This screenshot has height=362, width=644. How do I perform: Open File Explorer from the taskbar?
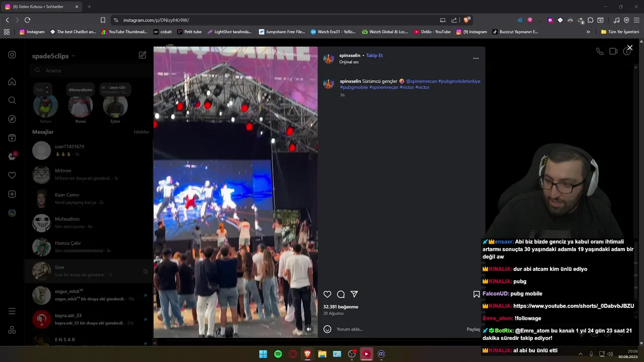click(322, 354)
